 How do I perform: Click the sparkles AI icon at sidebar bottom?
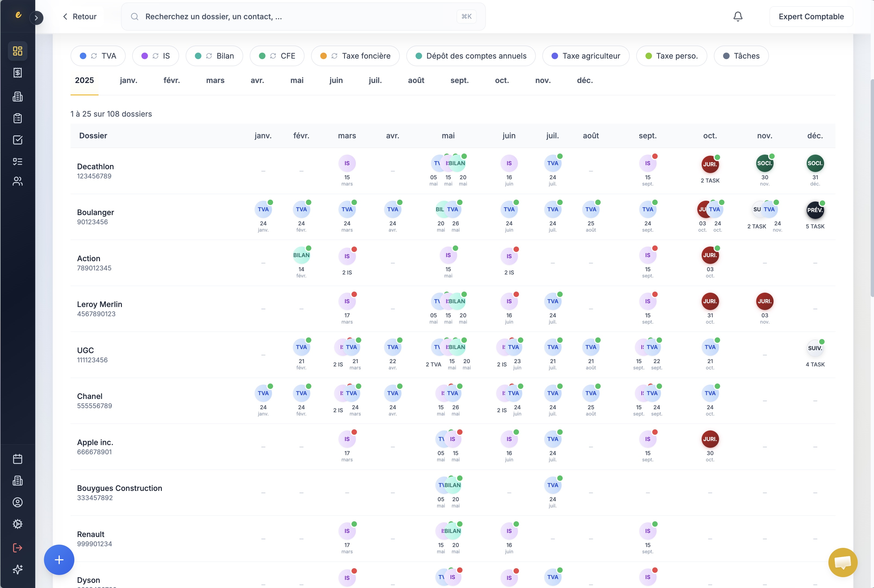point(18,570)
